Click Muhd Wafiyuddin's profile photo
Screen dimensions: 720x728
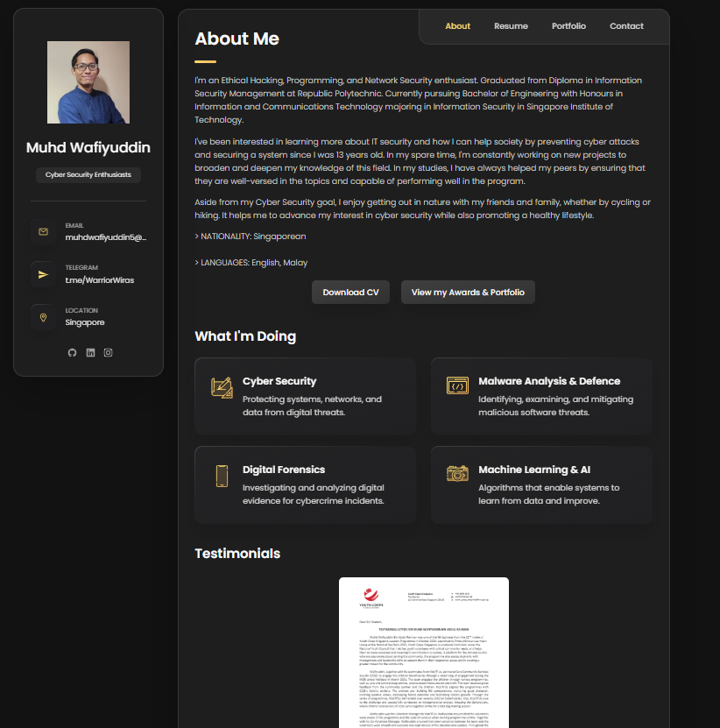tap(88, 81)
